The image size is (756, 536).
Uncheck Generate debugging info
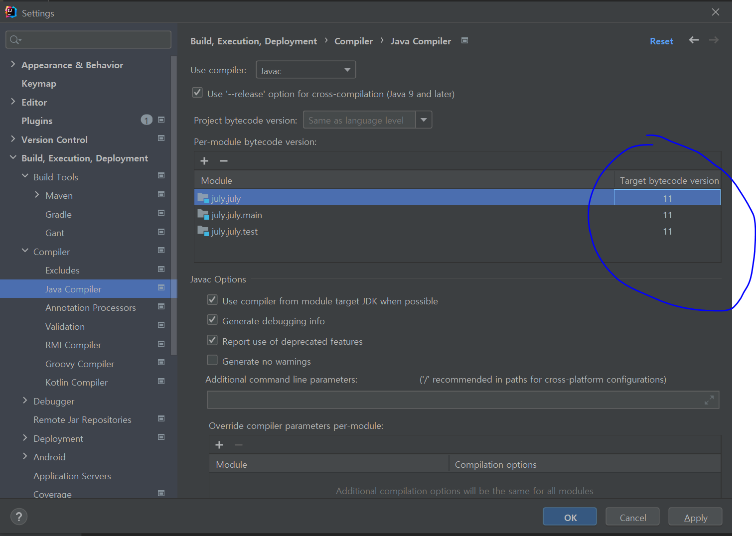(x=212, y=320)
